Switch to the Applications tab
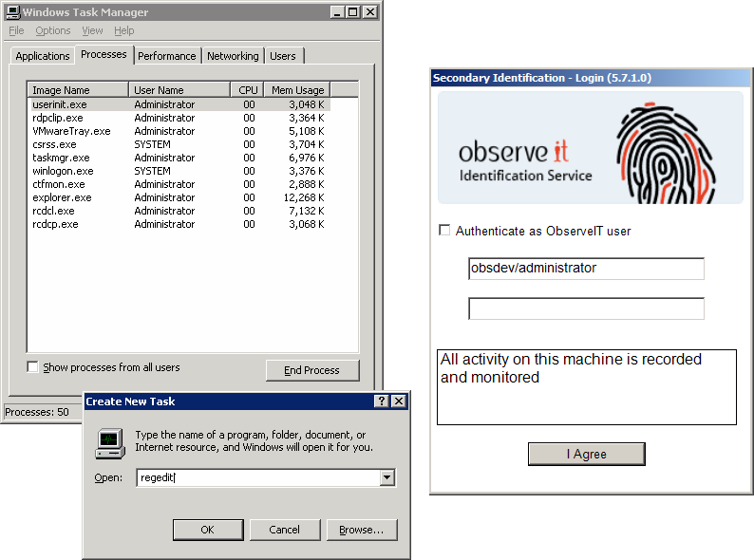 coord(43,56)
